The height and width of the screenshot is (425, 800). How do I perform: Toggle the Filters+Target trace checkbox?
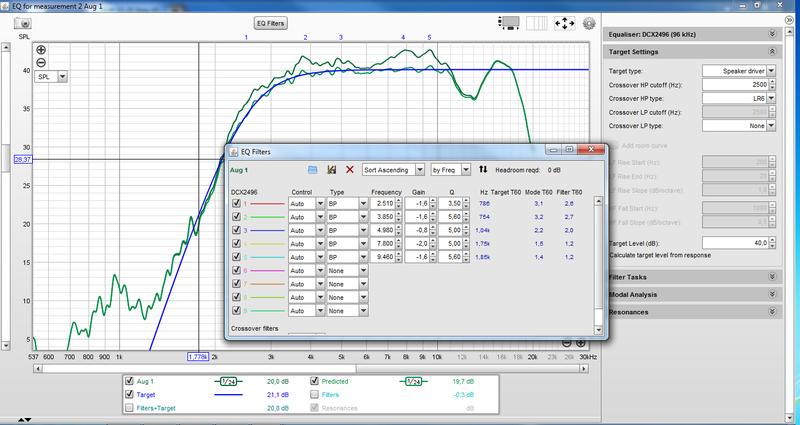(129, 409)
